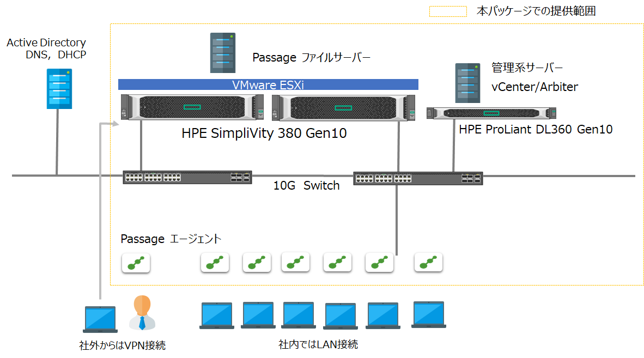Select the Passage file server tower icon

(x=223, y=53)
